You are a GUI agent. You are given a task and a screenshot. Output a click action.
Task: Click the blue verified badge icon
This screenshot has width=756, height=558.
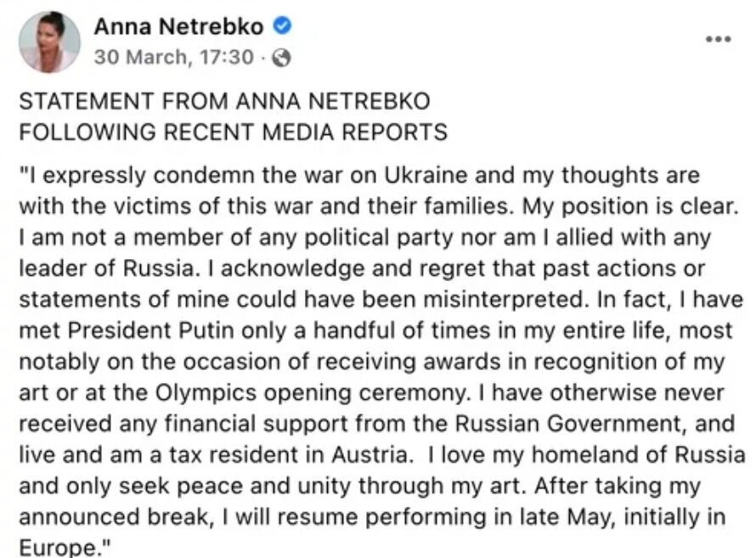pyautogui.click(x=283, y=25)
